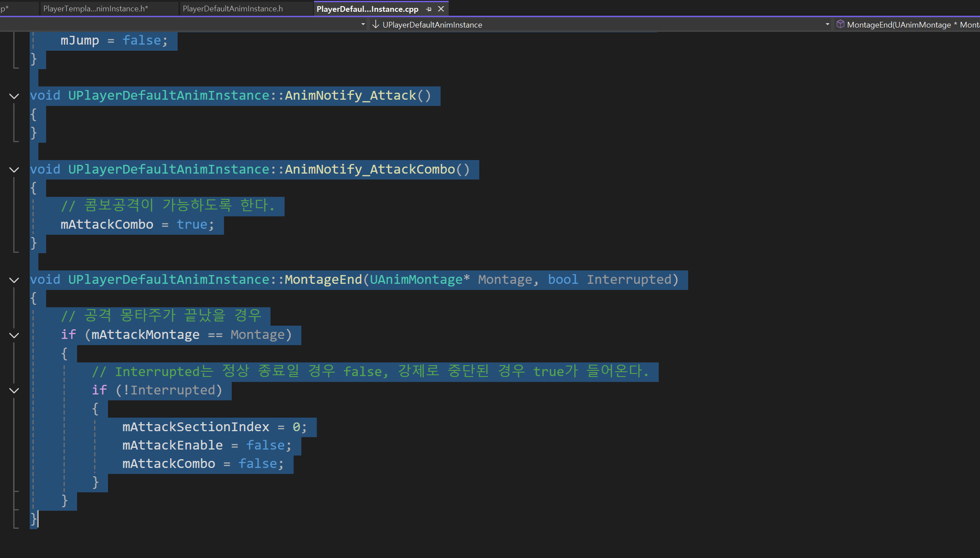Image resolution: width=980 pixels, height=558 pixels.
Task: Switch to PlayerTemplateAnimInstance.h* tab
Action: pos(96,9)
